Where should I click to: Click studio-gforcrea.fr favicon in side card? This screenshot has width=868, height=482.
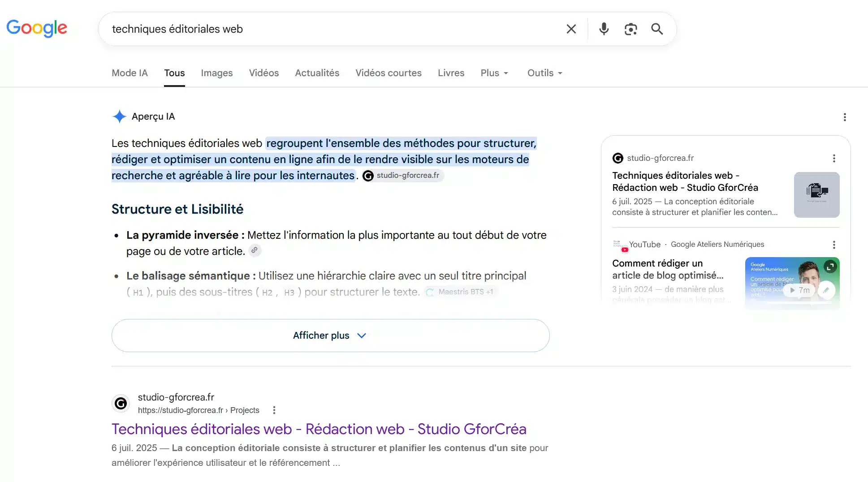(x=618, y=158)
